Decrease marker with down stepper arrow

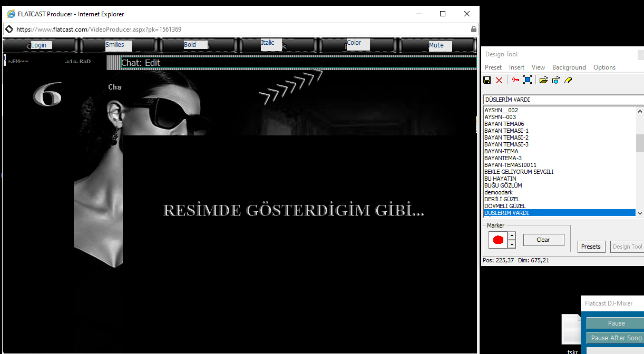[512, 244]
